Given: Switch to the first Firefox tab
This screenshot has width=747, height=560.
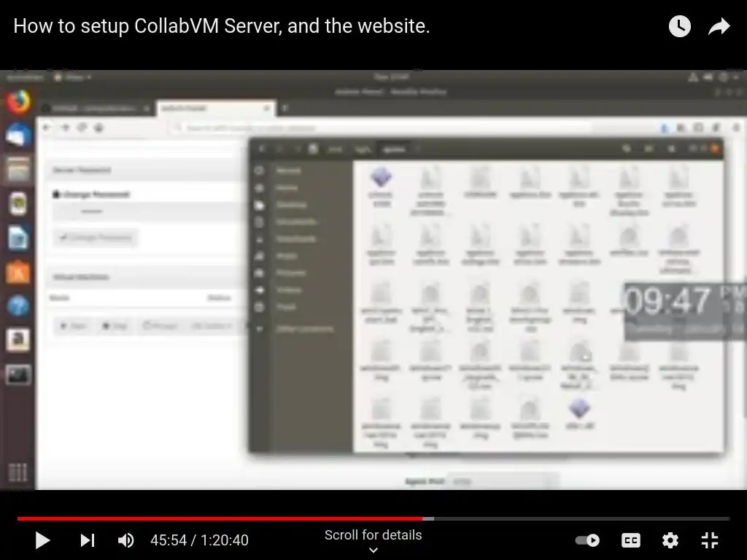Looking at the screenshot, I should click(x=96, y=109).
